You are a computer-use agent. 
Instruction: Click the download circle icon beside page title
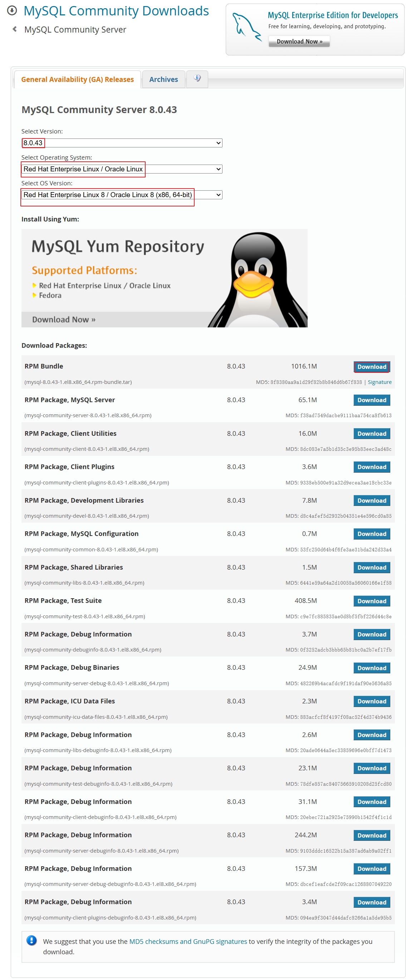click(x=12, y=10)
